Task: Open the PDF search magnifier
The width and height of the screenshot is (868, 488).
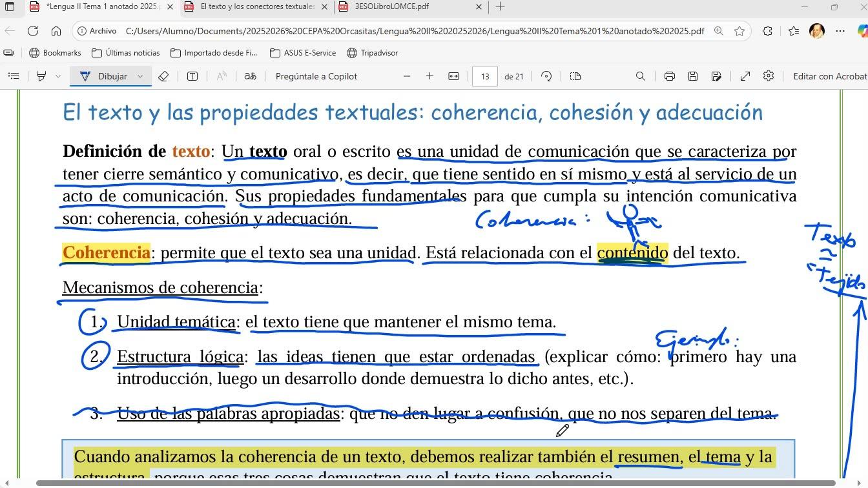Action: [641, 76]
